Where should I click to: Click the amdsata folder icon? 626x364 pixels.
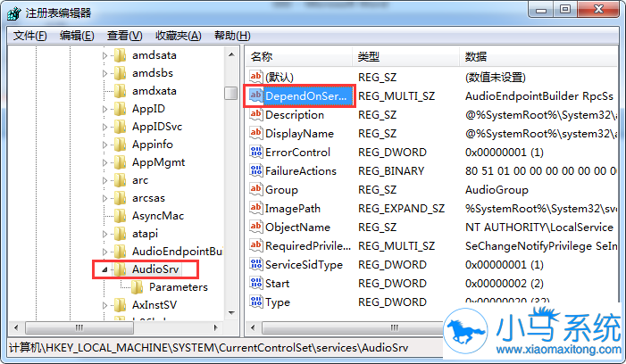pos(121,55)
